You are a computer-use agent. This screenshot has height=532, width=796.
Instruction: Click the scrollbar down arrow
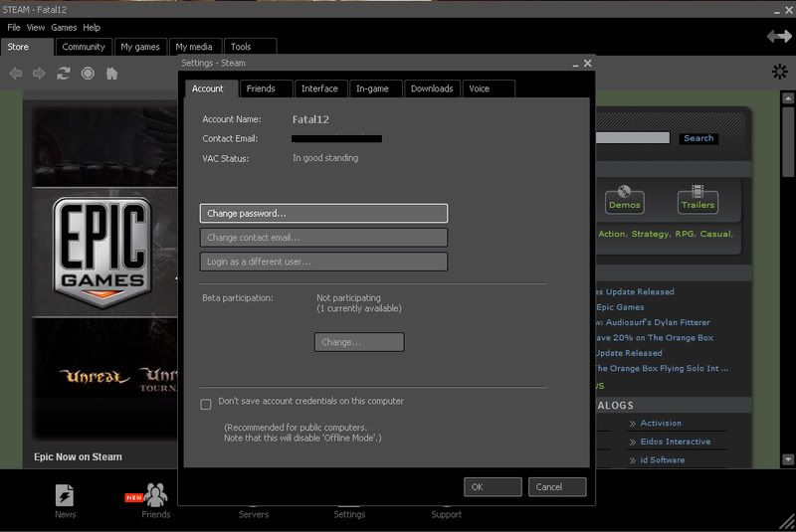click(x=788, y=459)
